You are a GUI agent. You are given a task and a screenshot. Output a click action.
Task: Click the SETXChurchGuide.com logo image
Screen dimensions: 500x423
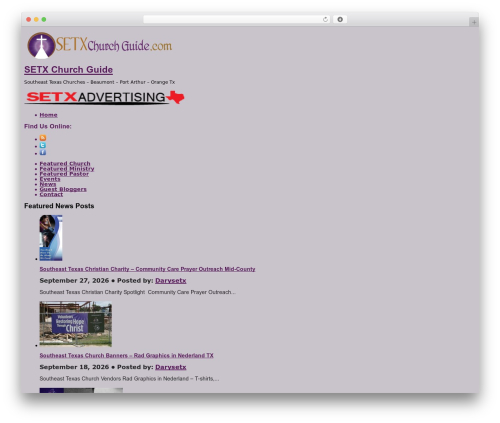[x=100, y=45]
